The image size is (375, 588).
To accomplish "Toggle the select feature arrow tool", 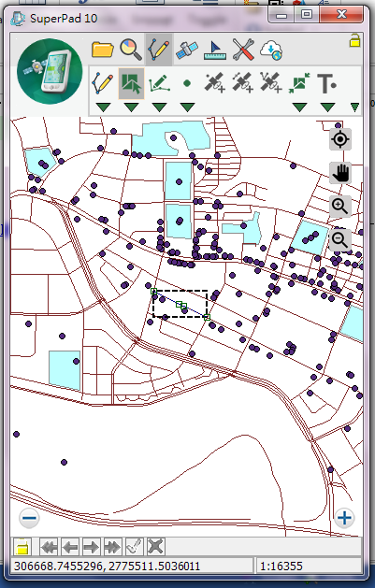I will click(x=131, y=83).
